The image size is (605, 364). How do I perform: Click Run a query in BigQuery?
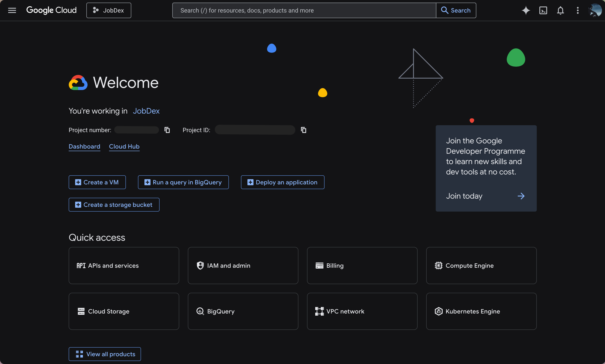183,182
